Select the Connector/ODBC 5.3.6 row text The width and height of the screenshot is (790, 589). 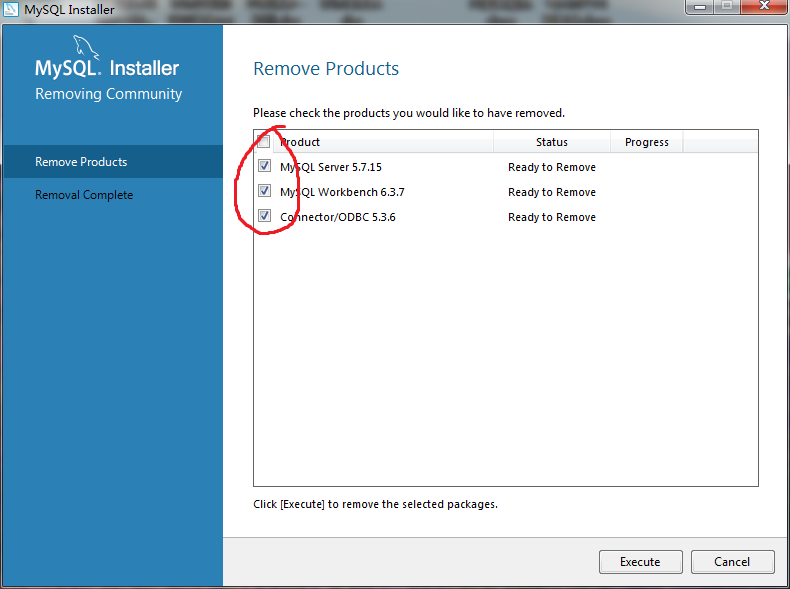(x=338, y=217)
